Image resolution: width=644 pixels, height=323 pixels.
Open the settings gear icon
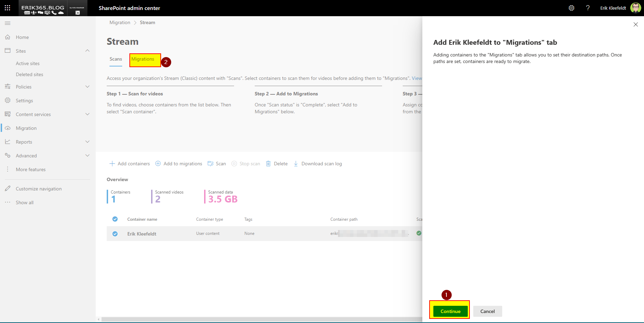point(571,8)
